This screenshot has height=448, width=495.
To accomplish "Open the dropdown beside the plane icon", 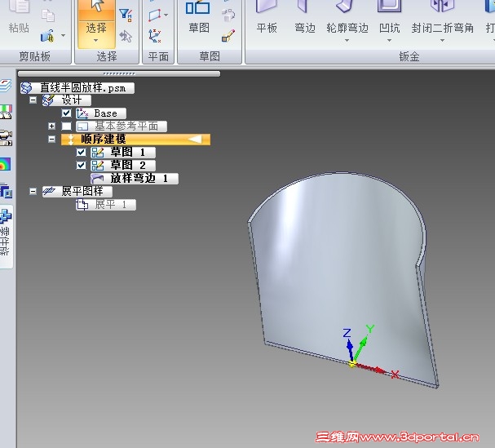I will click(166, 15).
